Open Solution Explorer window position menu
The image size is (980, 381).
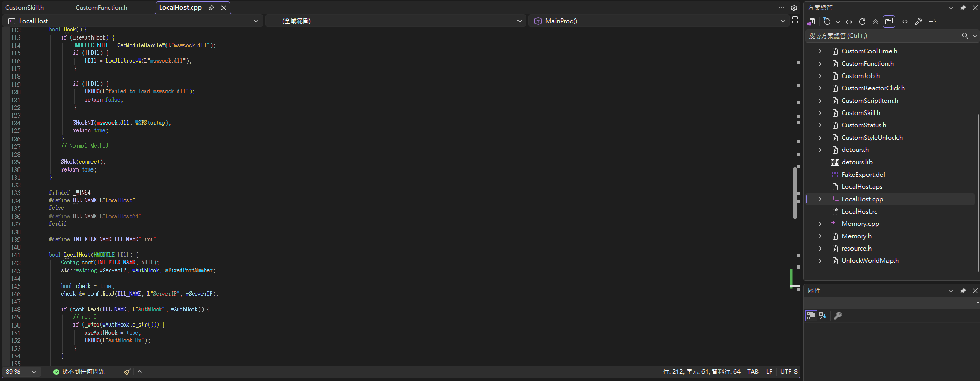951,8
